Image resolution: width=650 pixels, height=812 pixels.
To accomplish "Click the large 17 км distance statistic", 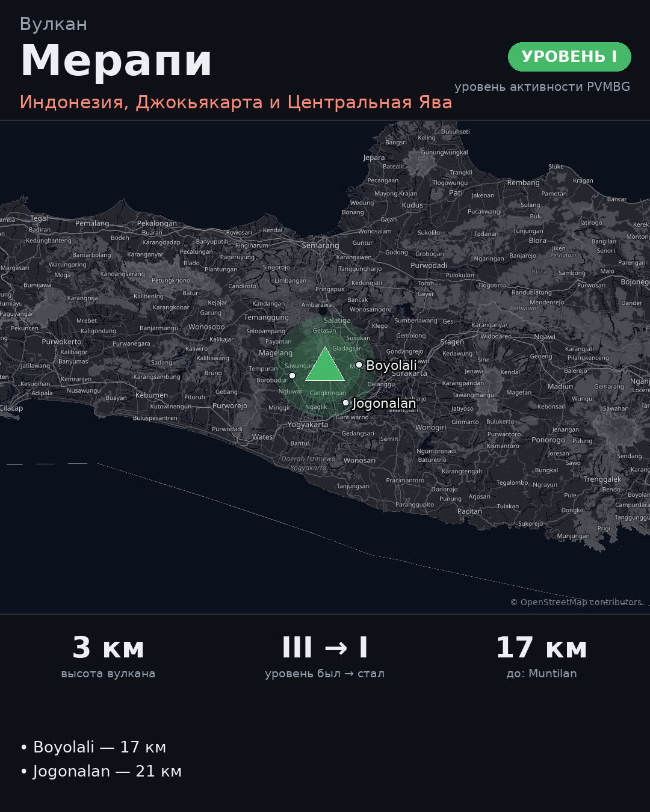I will pos(542,648).
